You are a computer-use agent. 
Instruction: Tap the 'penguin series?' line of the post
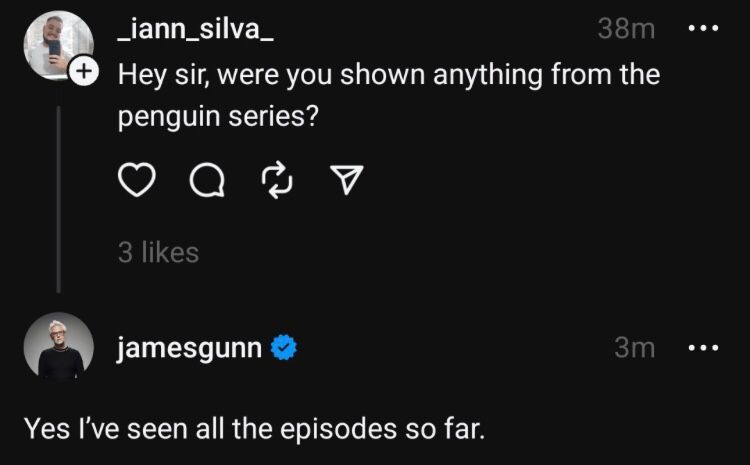click(218, 116)
